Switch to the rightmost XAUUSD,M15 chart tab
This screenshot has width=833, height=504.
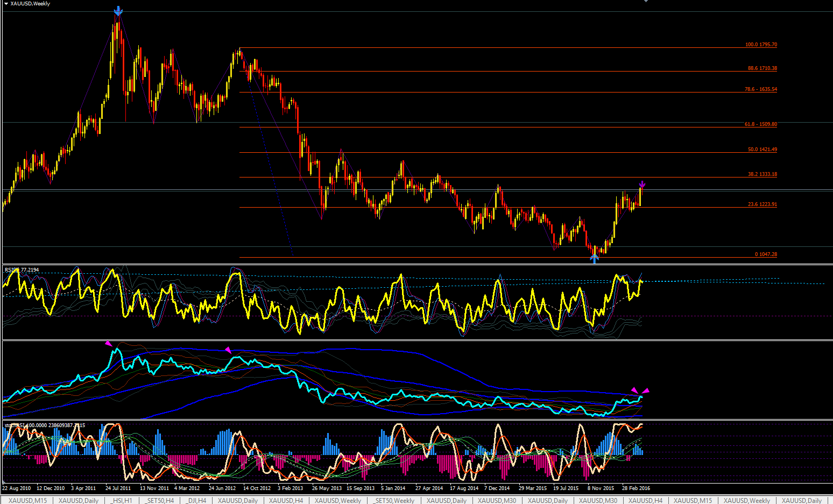[x=693, y=500]
